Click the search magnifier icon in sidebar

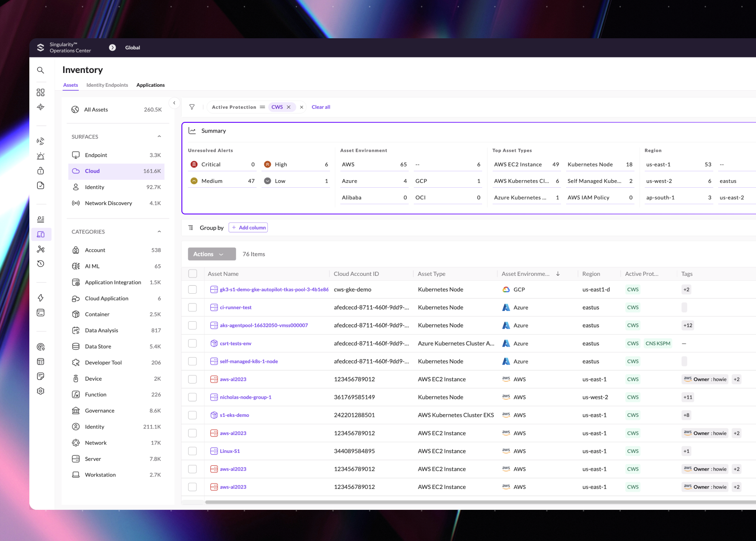pyautogui.click(x=40, y=70)
